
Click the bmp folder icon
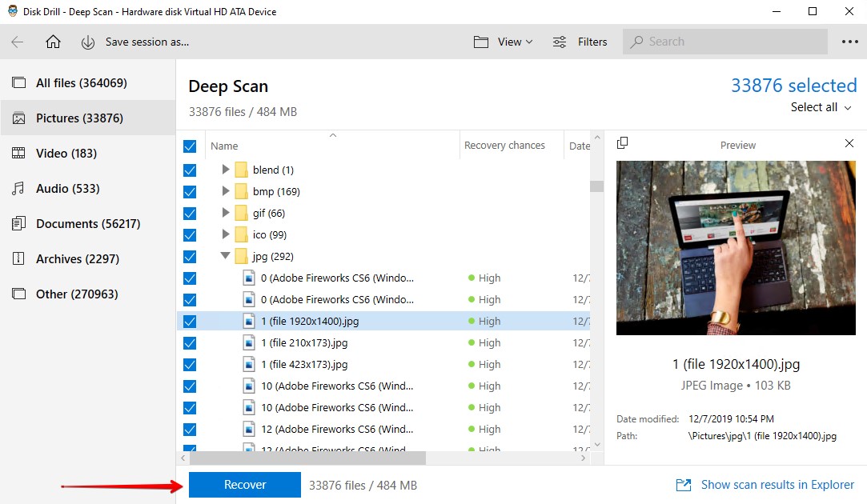[241, 191]
